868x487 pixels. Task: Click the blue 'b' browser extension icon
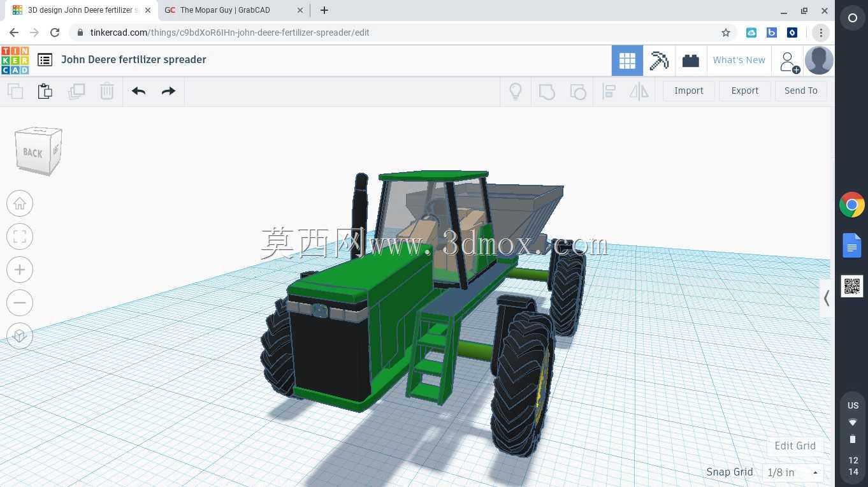click(x=772, y=33)
